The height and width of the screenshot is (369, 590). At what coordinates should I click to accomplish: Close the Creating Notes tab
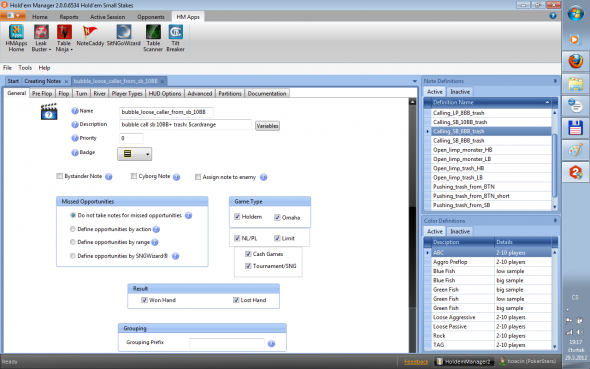[x=66, y=82]
